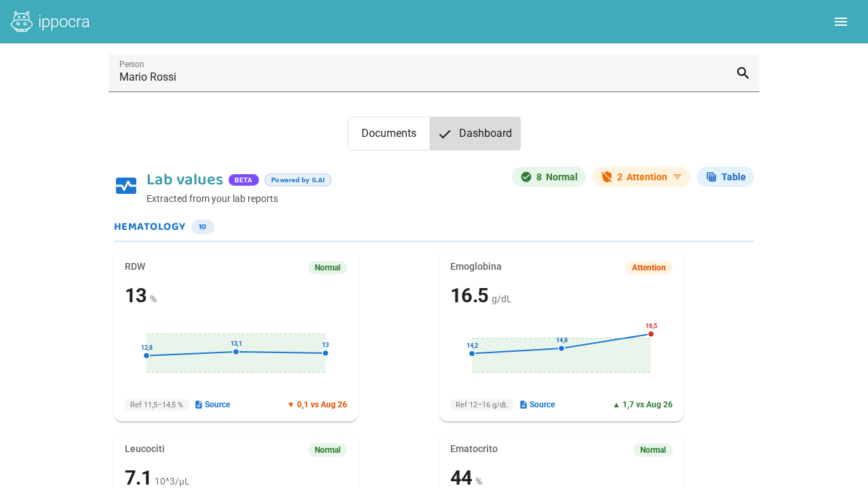
Task: Click the BETA badge
Action: (x=243, y=180)
